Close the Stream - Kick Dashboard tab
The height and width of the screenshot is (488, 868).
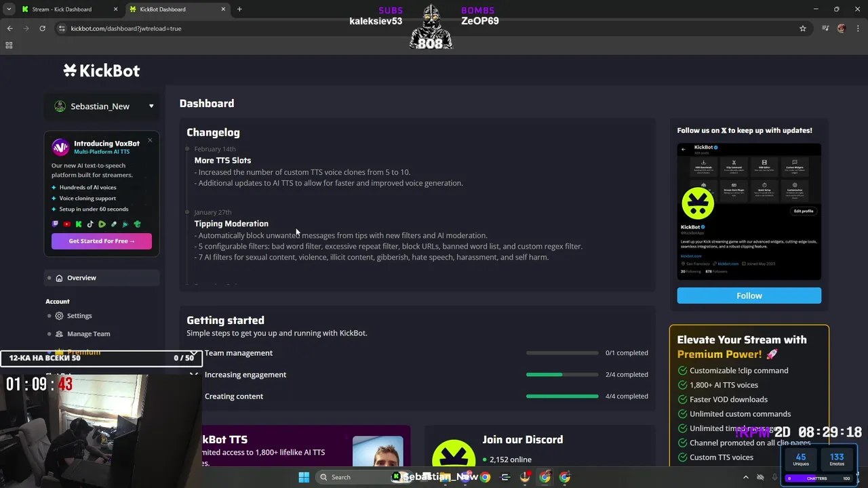pyautogui.click(x=115, y=9)
